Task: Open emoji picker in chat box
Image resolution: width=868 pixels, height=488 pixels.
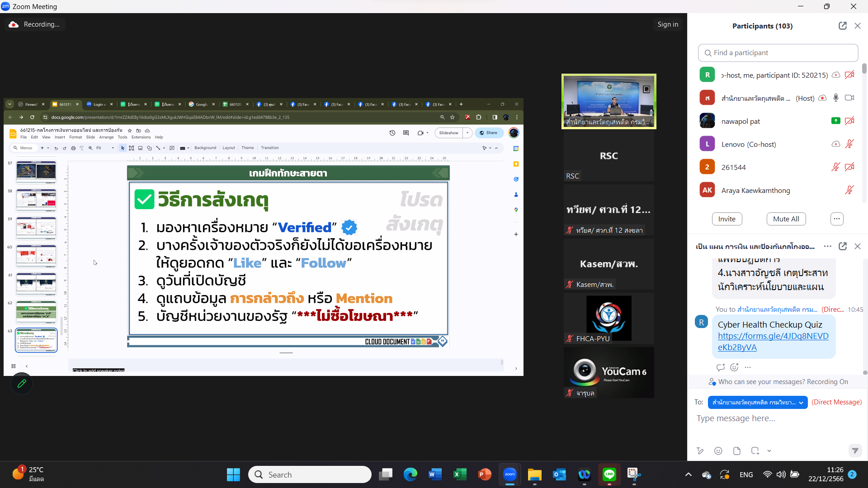Action: [718, 450]
